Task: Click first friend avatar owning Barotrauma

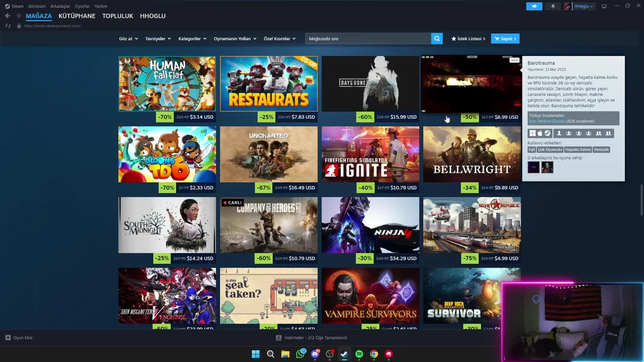Action: [x=533, y=167]
